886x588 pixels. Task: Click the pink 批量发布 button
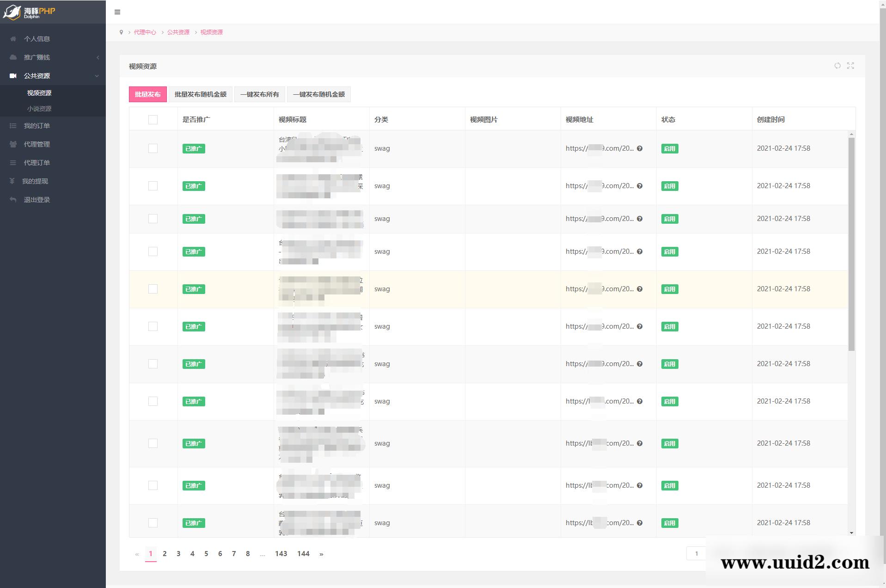pos(147,94)
